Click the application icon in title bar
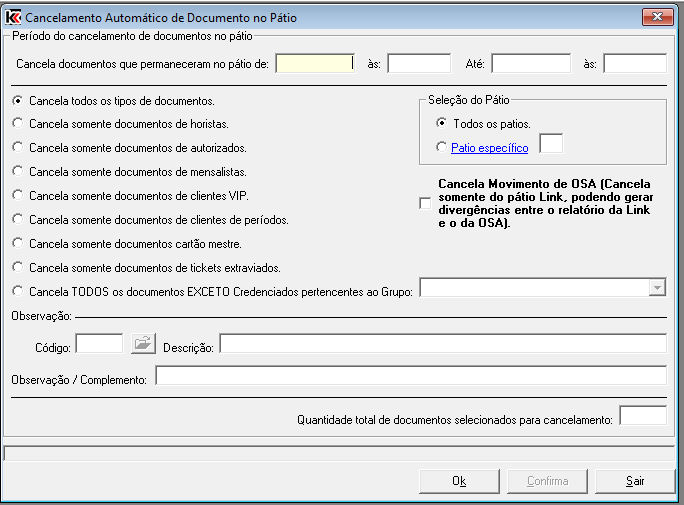 point(13,17)
